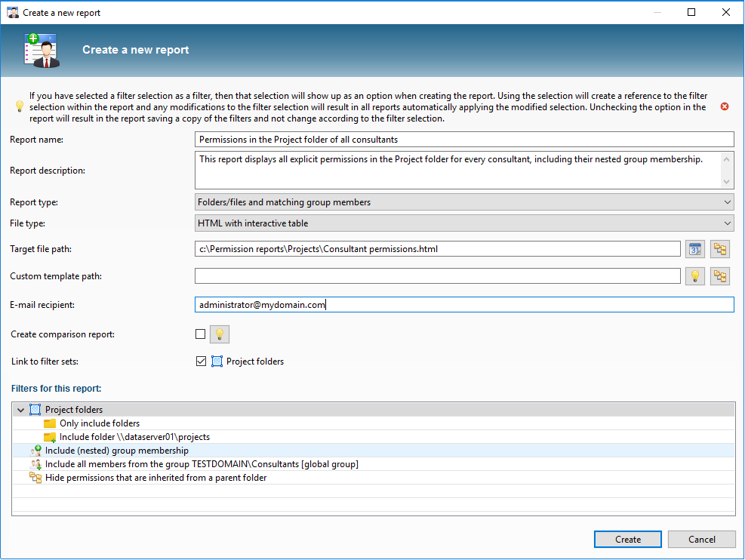This screenshot has height=560, width=745.
Task: Click the Create button
Action: coord(627,539)
